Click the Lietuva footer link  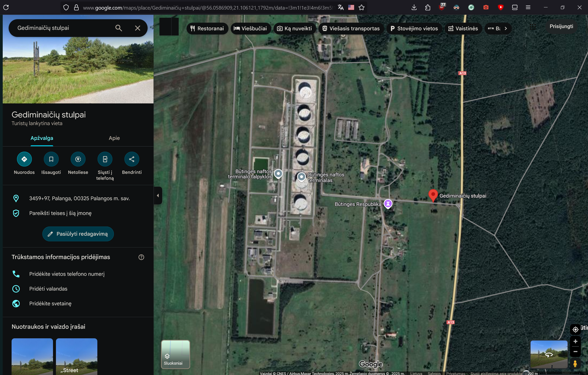pos(416,373)
